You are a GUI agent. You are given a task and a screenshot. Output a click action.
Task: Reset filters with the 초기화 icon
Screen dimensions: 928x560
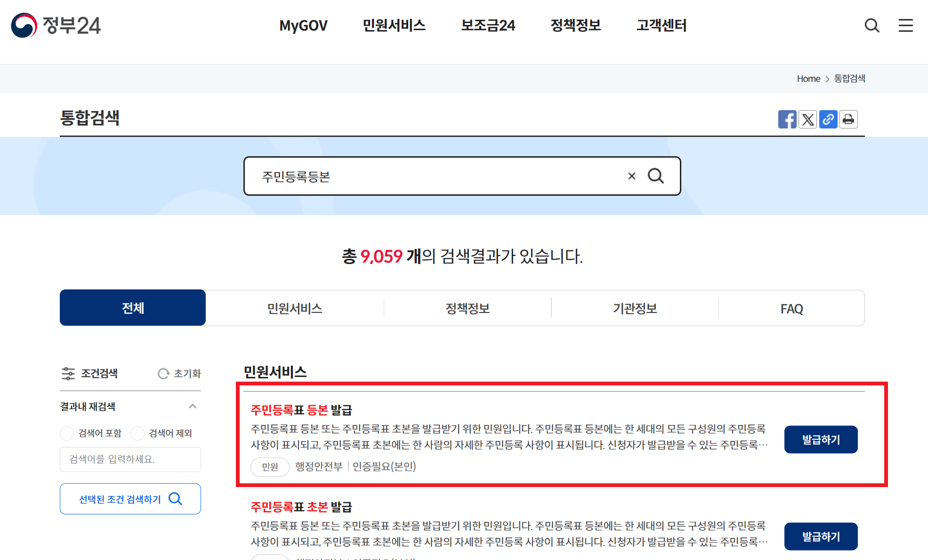click(x=179, y=374)
